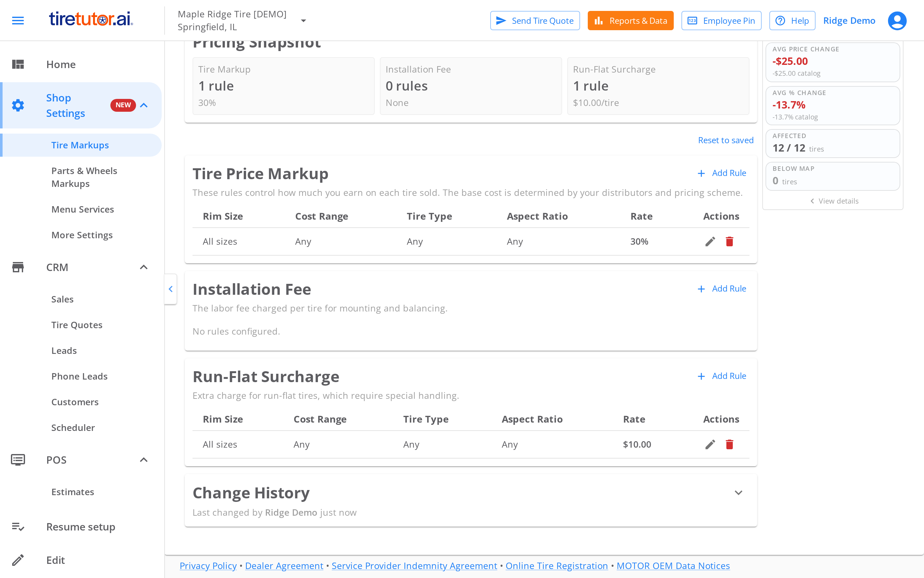Open the hamburger menu icon
The height and width of the screenshot is (578, 924).
pos(18,21)
